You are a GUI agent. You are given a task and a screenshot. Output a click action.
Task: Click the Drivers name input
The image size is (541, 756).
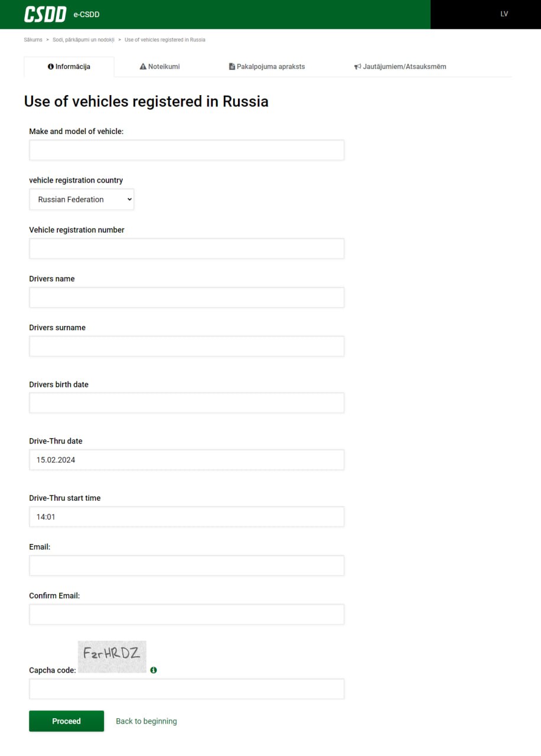pos(187,297)
